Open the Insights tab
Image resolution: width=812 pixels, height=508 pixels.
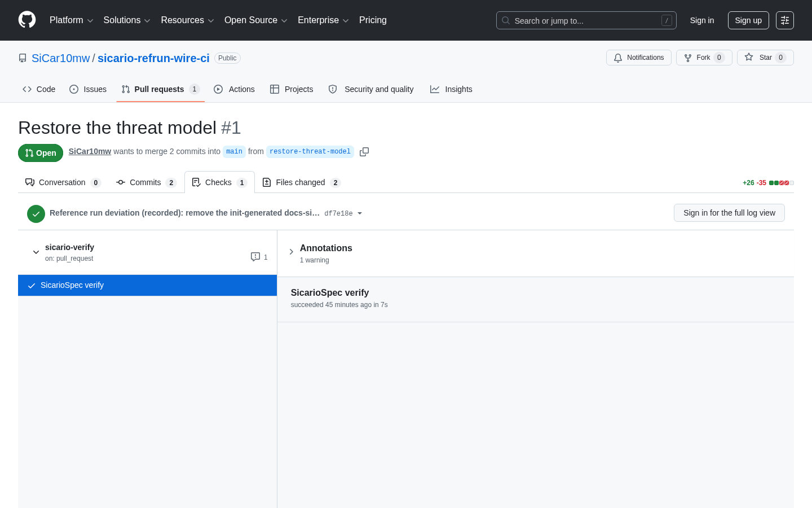click(451, 89)
